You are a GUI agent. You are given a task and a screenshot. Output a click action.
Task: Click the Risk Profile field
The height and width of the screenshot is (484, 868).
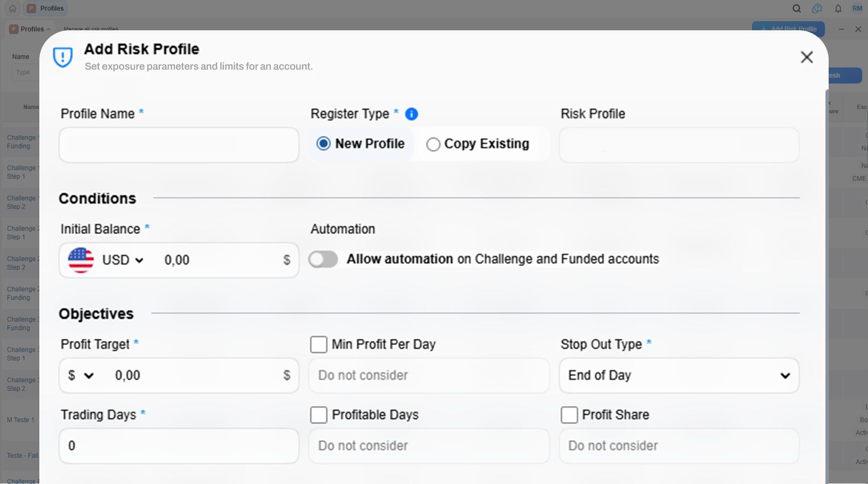(x=679, y=145)
